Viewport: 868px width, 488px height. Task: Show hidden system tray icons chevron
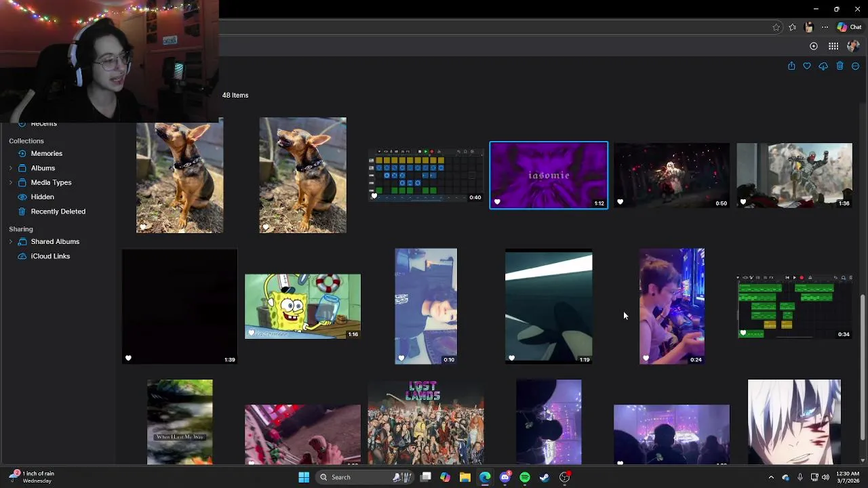point(771,477)
